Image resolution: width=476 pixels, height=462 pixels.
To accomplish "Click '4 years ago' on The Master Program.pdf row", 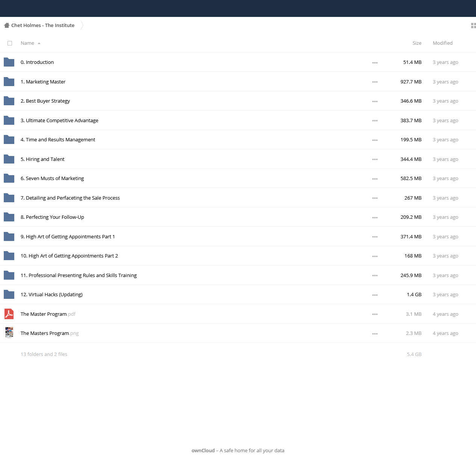I will (446, 314).
